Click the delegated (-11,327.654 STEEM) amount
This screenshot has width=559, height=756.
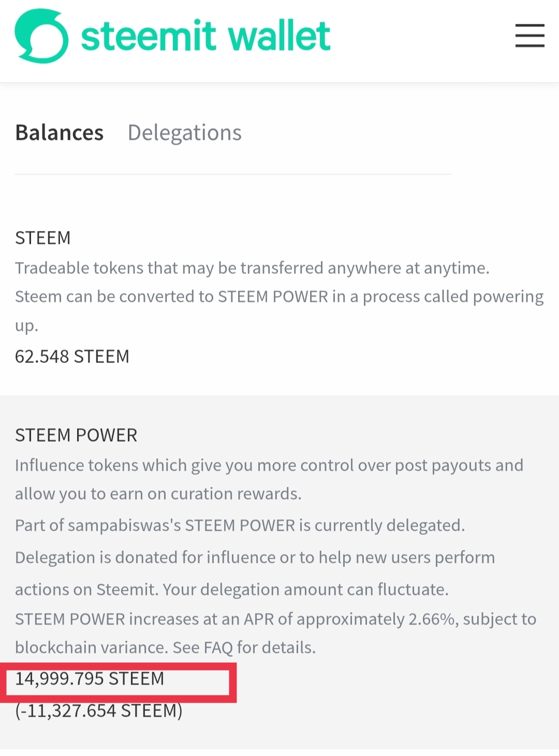click(x=99, y=711)
